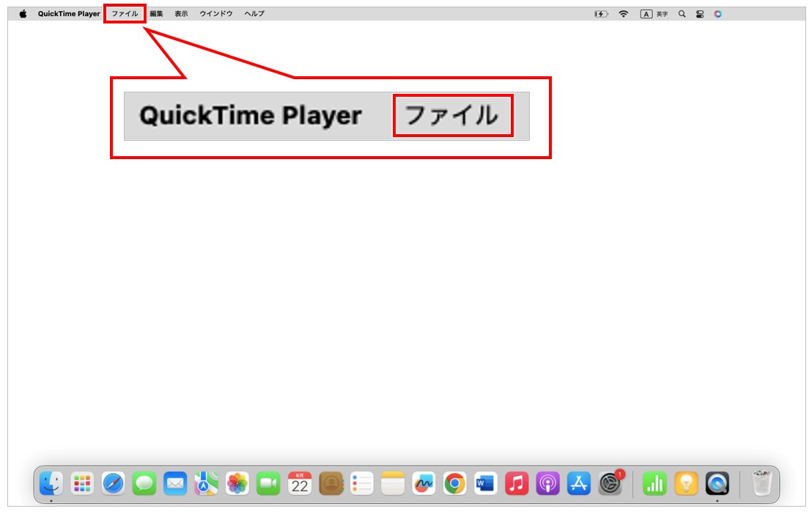Open the ファイル menu in the top menu bar
The image size is (812, 514).
pos(125,14)
